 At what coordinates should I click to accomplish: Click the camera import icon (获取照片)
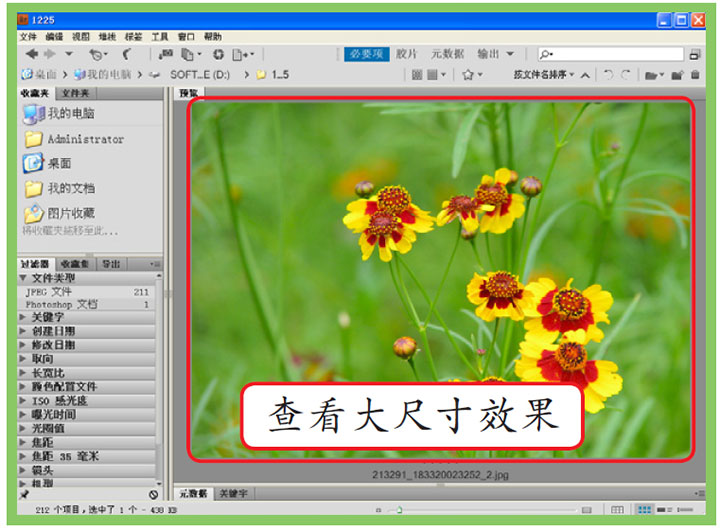coord(163,54)
